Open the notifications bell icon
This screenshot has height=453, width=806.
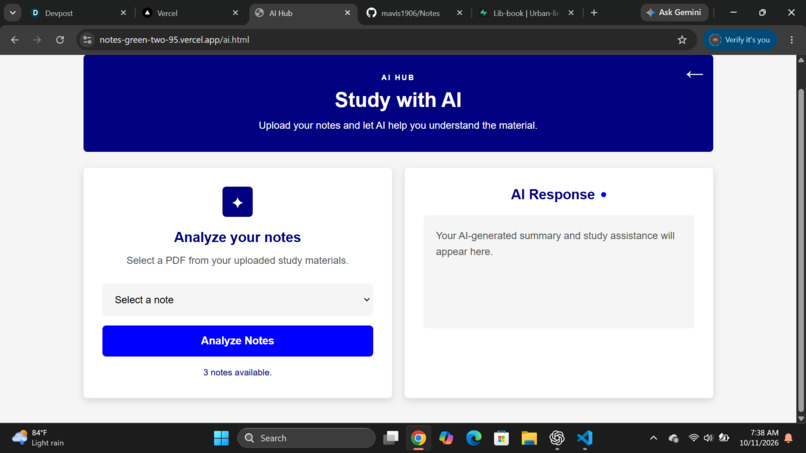click(789, 438)
